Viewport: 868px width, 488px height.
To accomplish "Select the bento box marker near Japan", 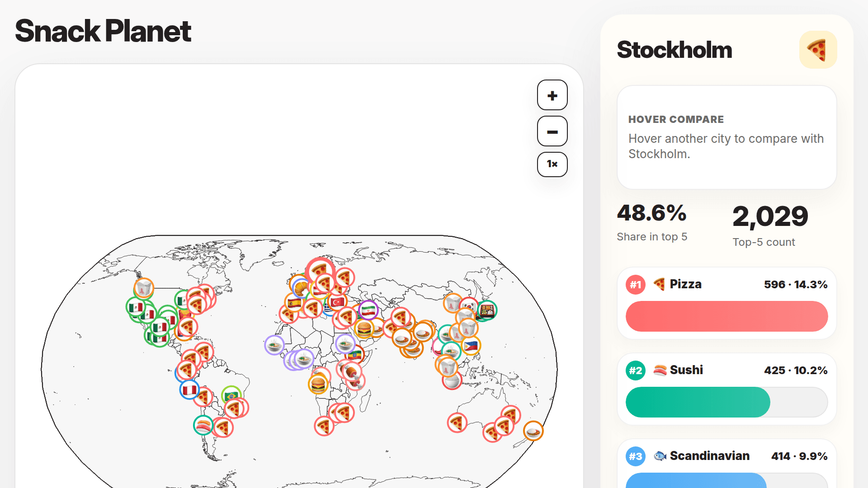I will point(487,310).
